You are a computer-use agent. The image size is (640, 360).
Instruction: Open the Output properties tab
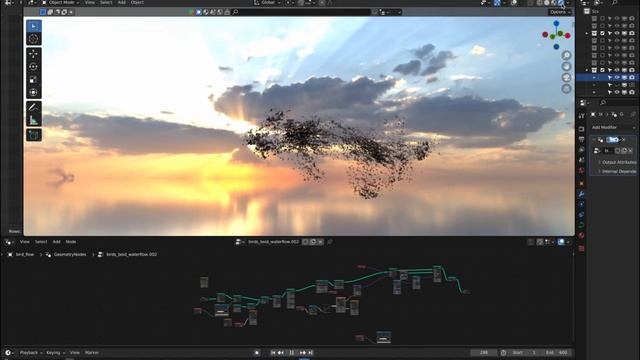pos(581,139)
